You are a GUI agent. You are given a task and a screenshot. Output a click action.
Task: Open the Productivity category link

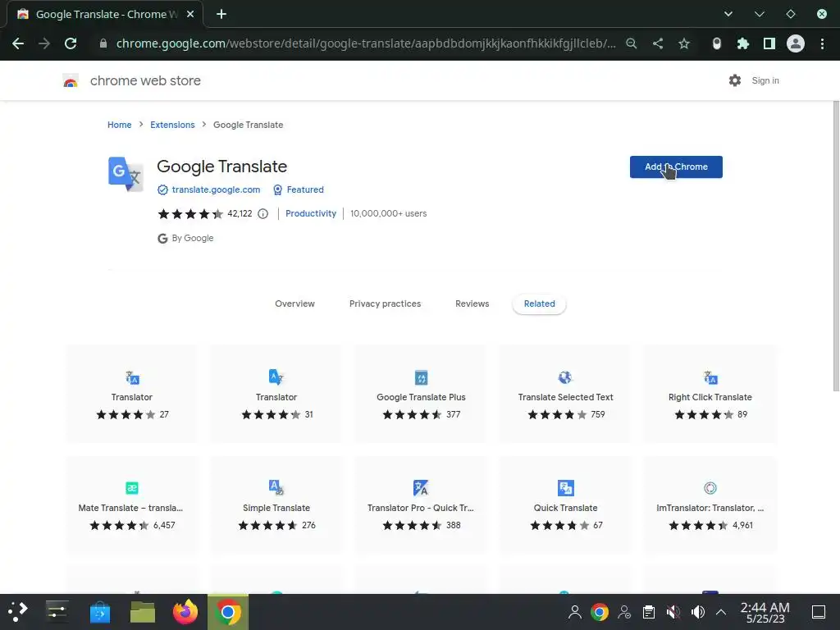pyautogui.click(x=311, y=214)
